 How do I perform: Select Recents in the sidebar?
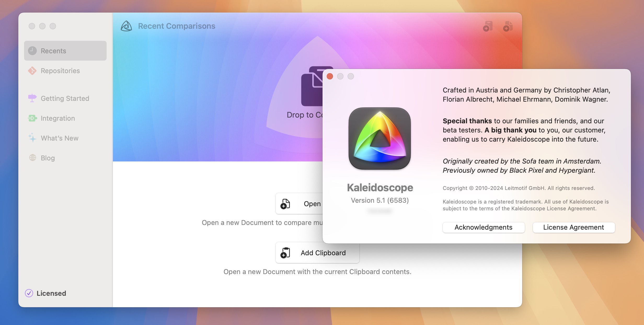[x=65, y=51]
